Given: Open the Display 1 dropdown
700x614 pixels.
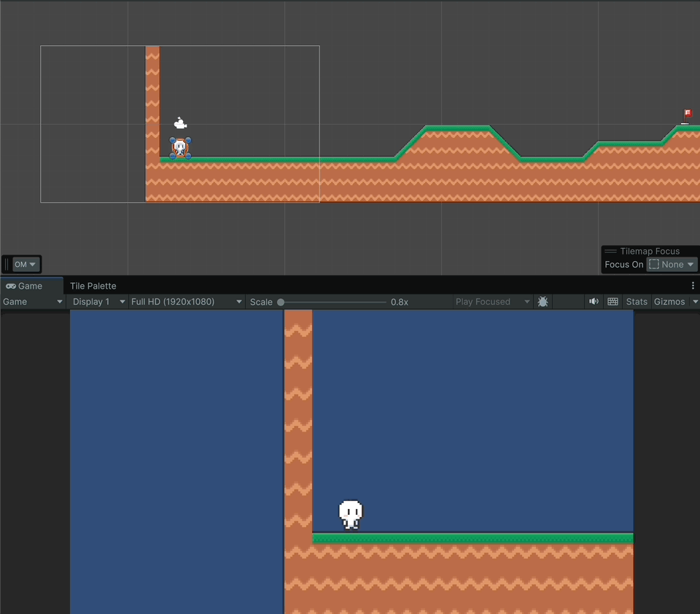Looking at the screenshot, I should pos(98,302).
